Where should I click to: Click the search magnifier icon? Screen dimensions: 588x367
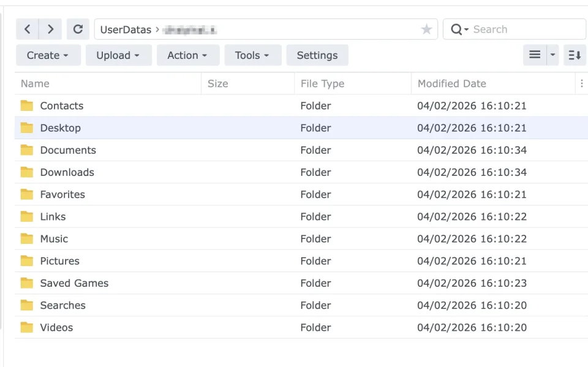pos(456,29)
